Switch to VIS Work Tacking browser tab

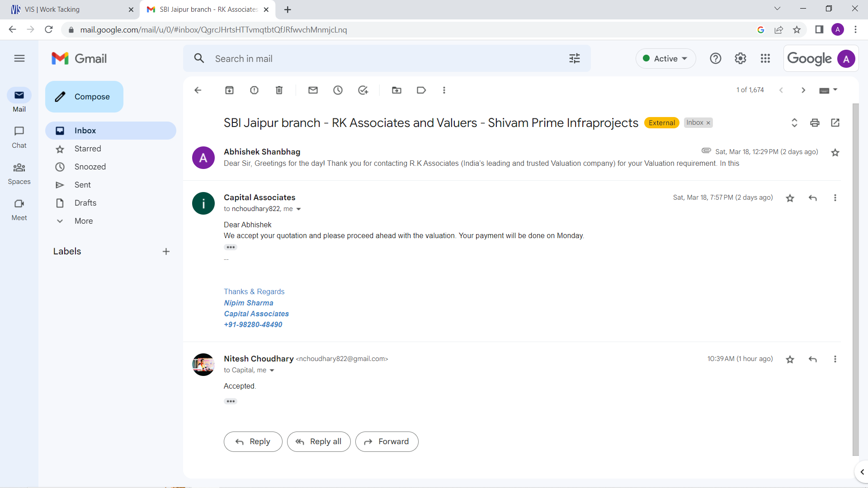coord(70,9)
